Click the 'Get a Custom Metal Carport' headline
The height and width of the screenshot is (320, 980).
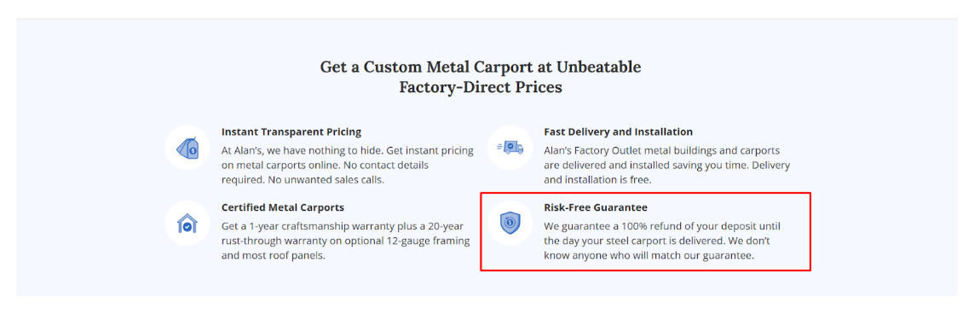481,67
